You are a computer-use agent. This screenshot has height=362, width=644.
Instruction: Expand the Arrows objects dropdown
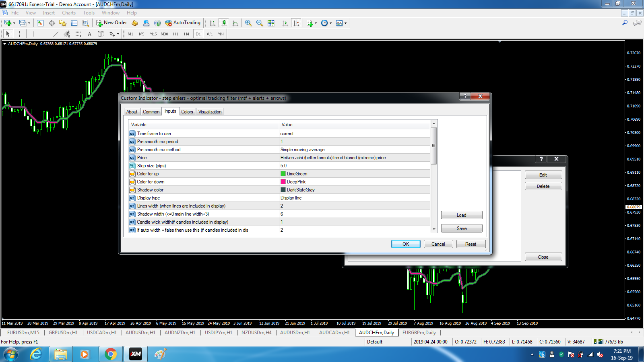pos(118,34)
